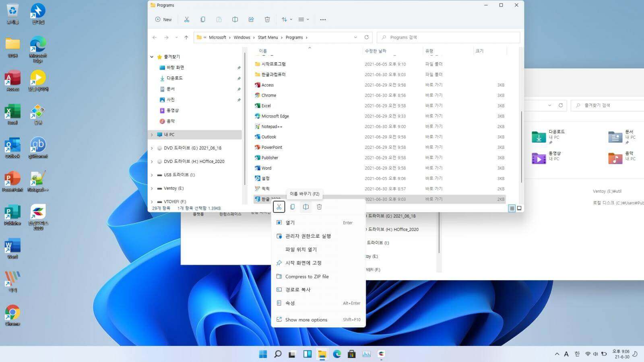Choose 관리자 권한으로 실행 from the context menu
The width and height of the screenshot is (644, 362).
pyautogui.click(x=318, y=236)
